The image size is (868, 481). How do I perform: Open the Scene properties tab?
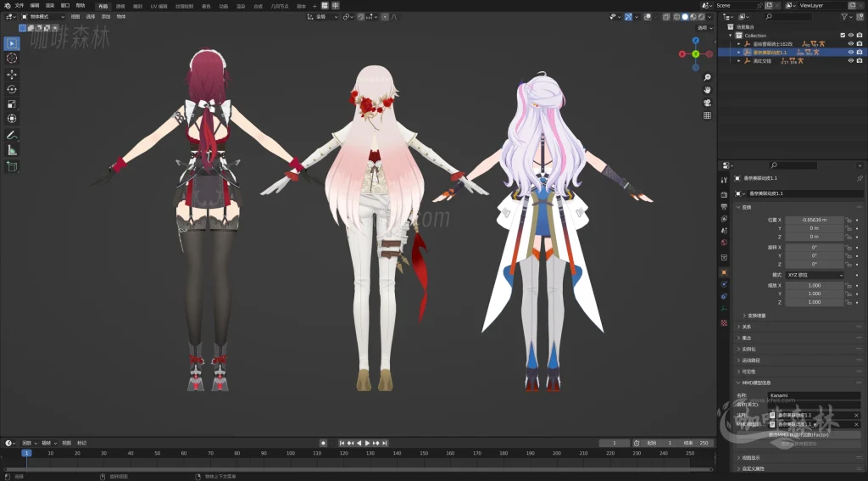[724, 231]
